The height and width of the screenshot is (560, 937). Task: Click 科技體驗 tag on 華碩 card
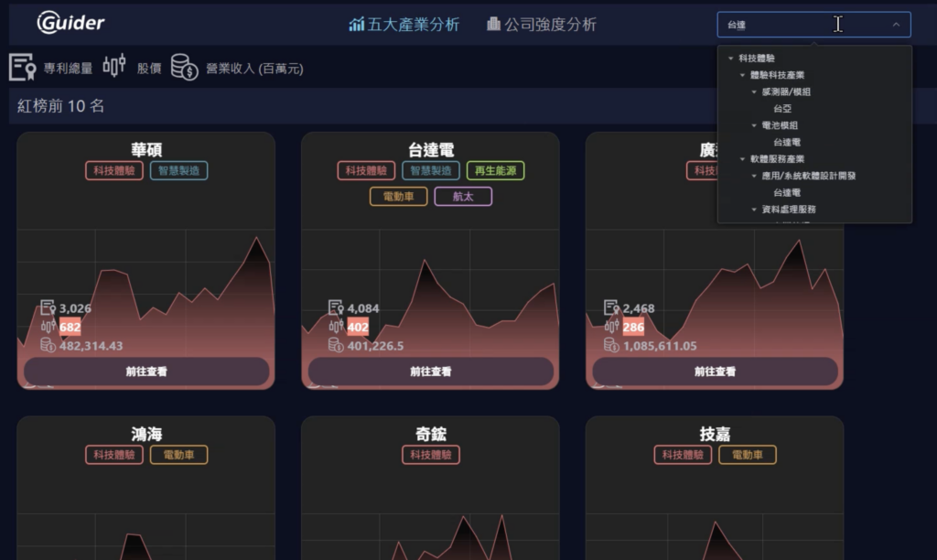pos(114,170)
